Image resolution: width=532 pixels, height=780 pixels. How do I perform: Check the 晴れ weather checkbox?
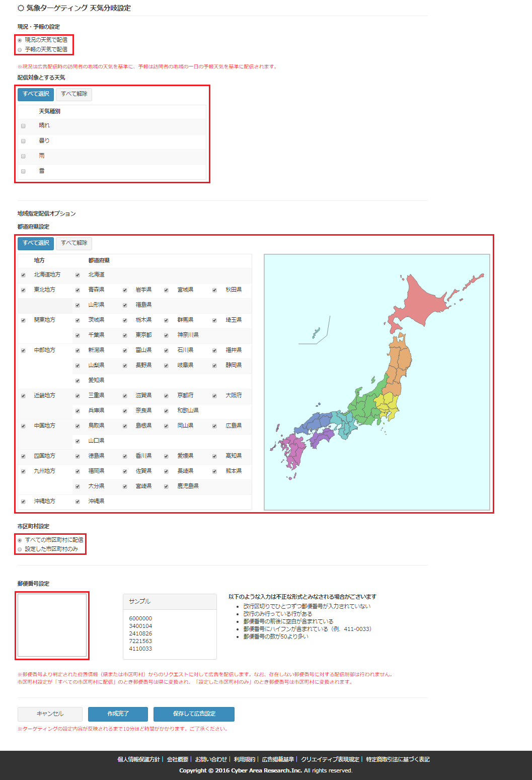(23, 126)
